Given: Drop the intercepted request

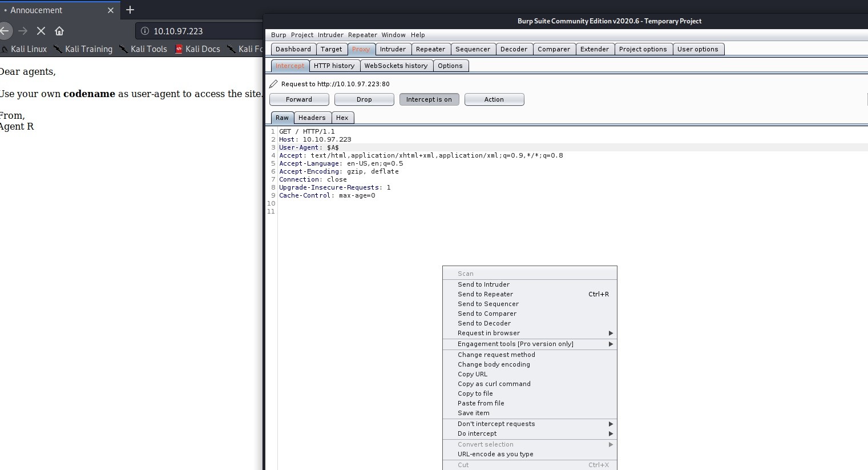Looking at the screenshot, I should click(x=364, y=99).
